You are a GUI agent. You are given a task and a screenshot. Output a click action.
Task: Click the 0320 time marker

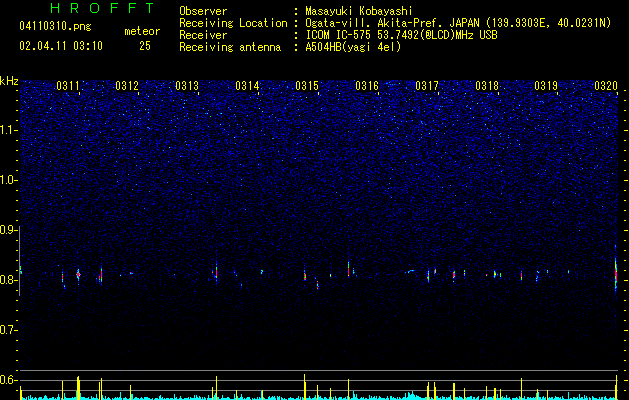(x=606, y=86)
